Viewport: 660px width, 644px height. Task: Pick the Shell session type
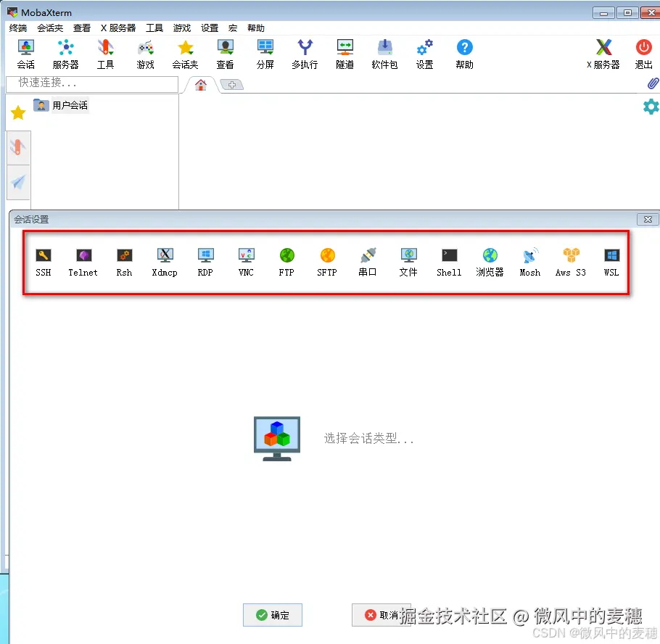click(449, 263)
